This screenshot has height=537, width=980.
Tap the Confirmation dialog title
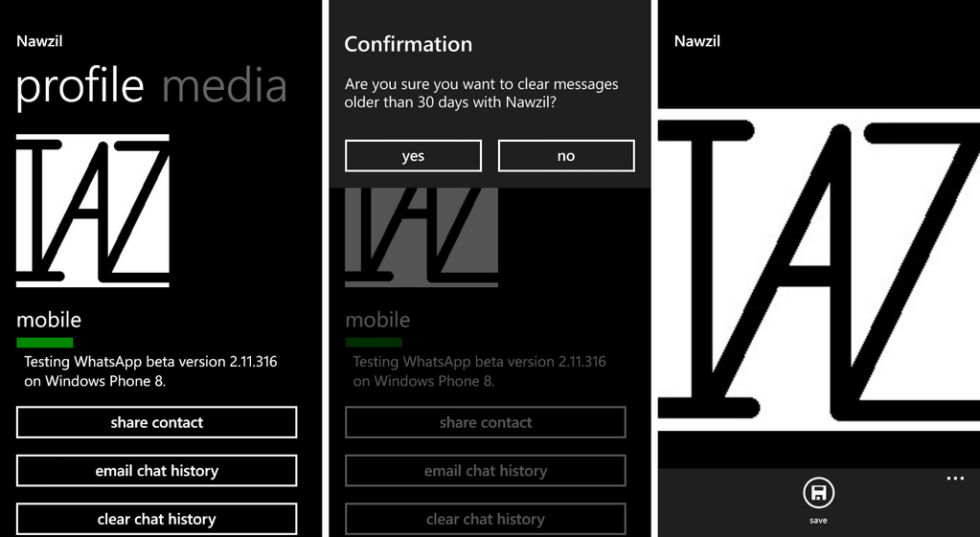(408, 44)
